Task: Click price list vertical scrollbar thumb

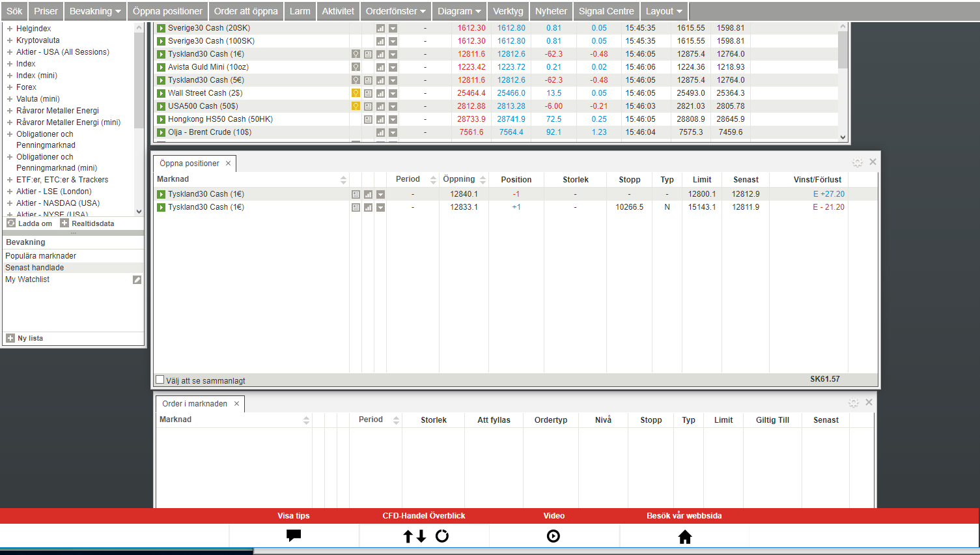Action: [843, 50]
